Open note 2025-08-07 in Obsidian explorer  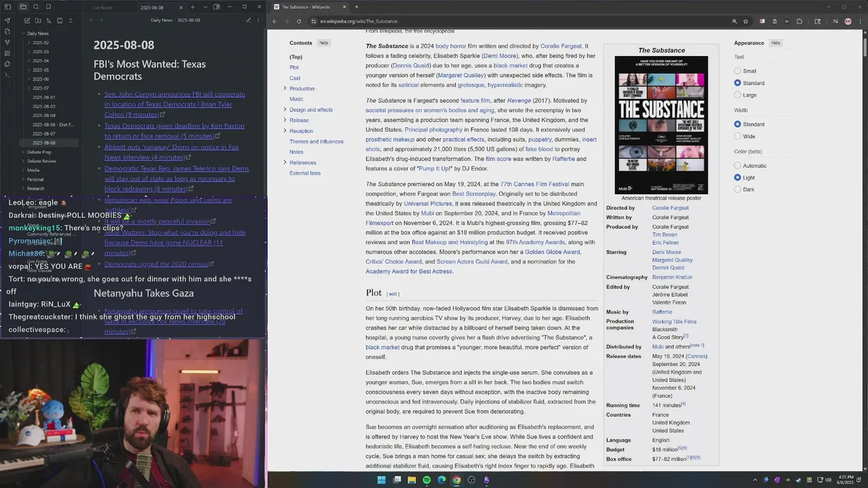44,134
